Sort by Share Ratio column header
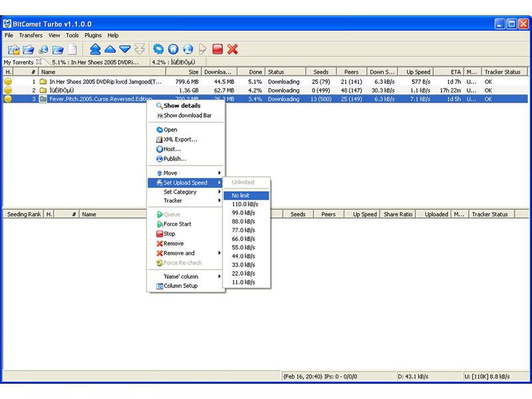Image resolution: width=532 pixels, height=399 pixels. click(398, 214)
